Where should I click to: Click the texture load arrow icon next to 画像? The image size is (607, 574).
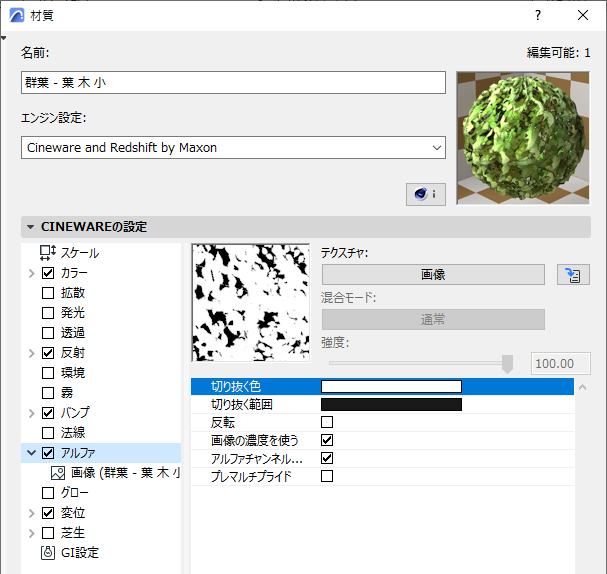[573, 275]
